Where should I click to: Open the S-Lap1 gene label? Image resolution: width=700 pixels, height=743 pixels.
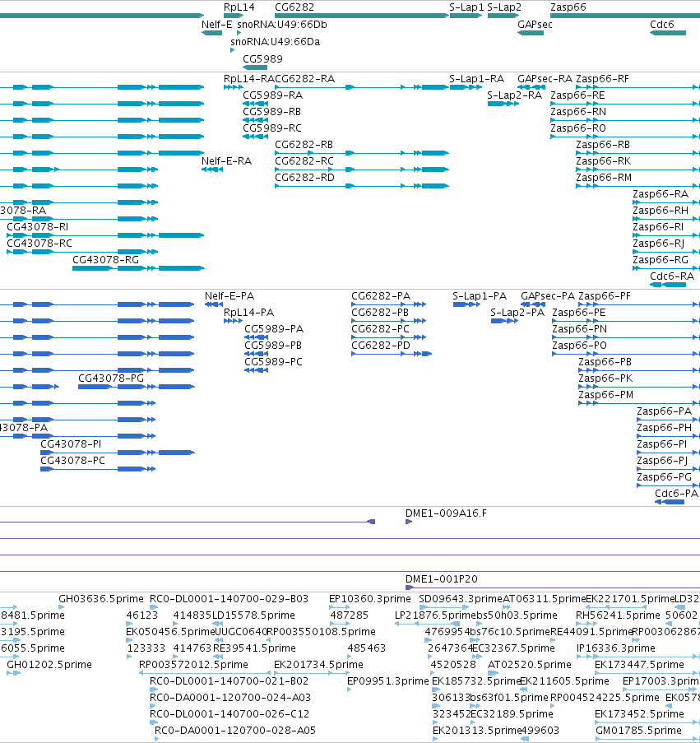tap(466, 7)
